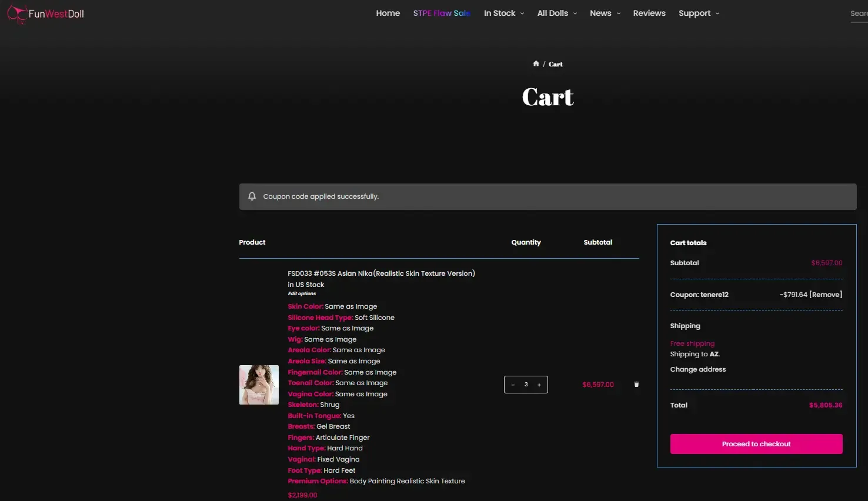Click the item subtotal $6,597.00 in product row
Viewport: 868px width, 501px height.
pyautogui.click(x=598, y=385)
